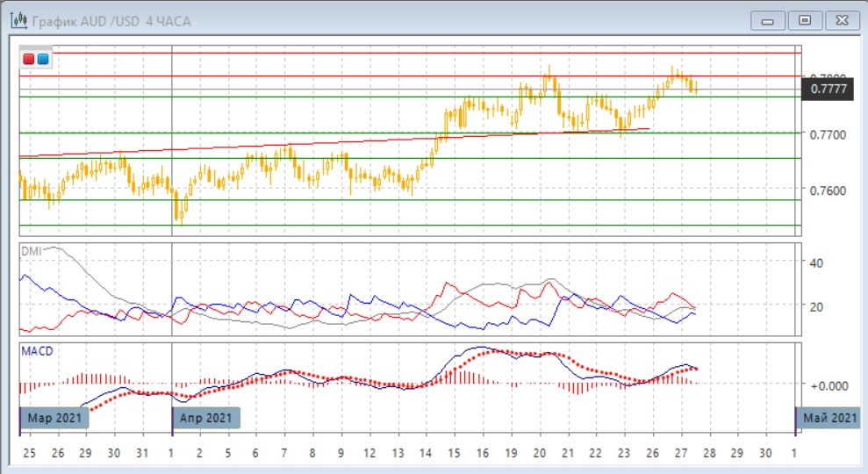Image resolution: width=868 pixels, height=474 pixels.
Task: Minimize the AUD/USD chart window
Action: pyautogui.click(x=767, y=19)
